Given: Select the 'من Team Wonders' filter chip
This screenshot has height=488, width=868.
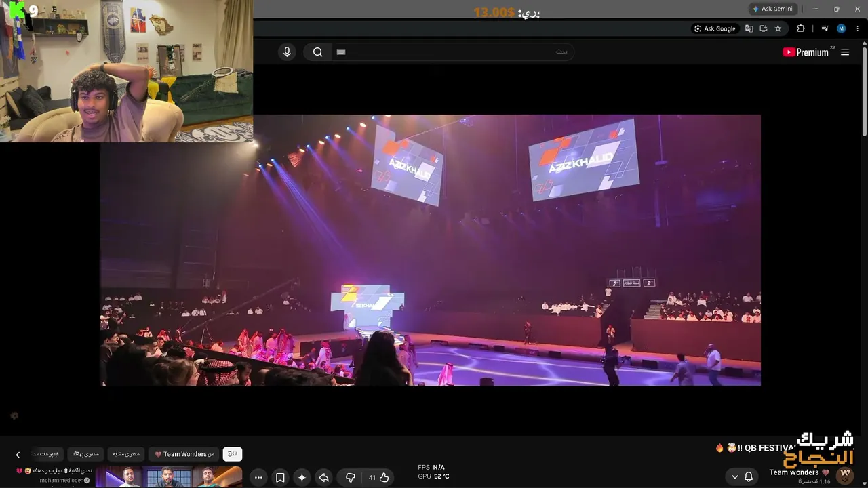Looking at the screenshot, I should 184,454.
